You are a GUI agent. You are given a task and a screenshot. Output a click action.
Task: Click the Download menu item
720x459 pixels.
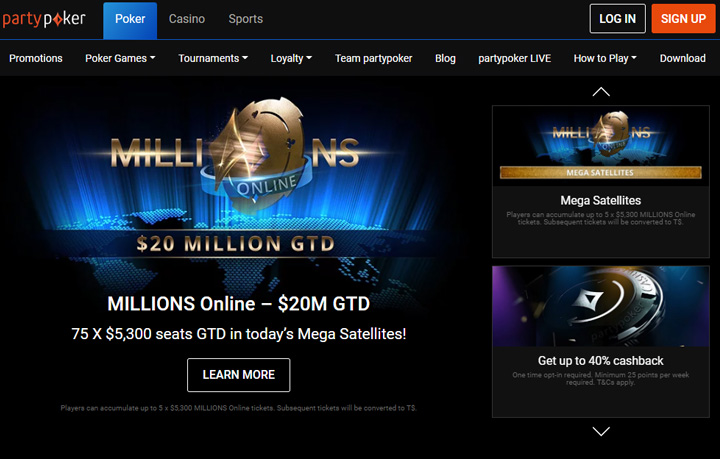click(682, 58)
